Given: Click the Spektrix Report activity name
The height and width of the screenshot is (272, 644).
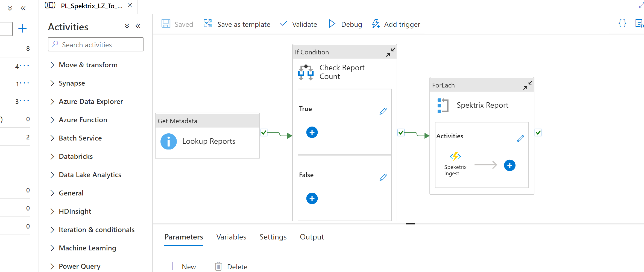Looking at the screenshot, I should coord(482,105).
